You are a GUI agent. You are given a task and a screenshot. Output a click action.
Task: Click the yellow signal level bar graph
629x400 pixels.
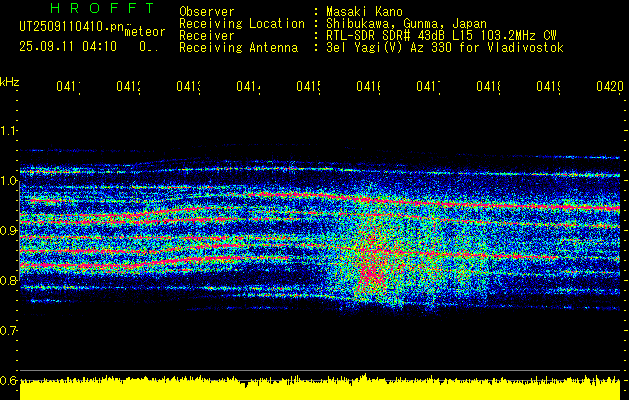coord(320,388)
